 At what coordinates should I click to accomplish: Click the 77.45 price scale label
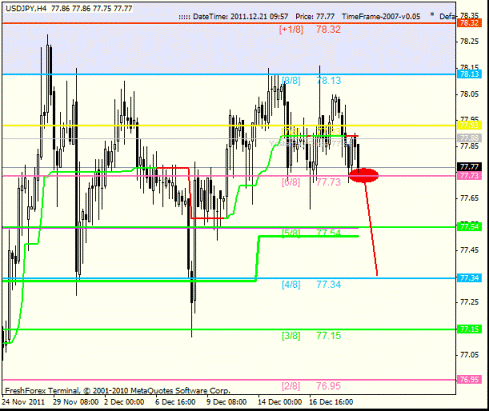coord(469,250)
